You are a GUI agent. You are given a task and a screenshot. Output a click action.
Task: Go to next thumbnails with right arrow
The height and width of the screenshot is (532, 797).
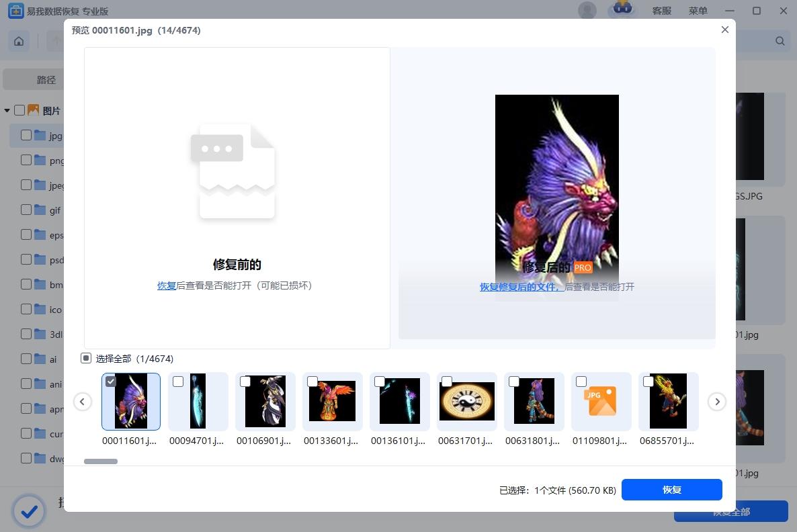(x=716, y=402)
